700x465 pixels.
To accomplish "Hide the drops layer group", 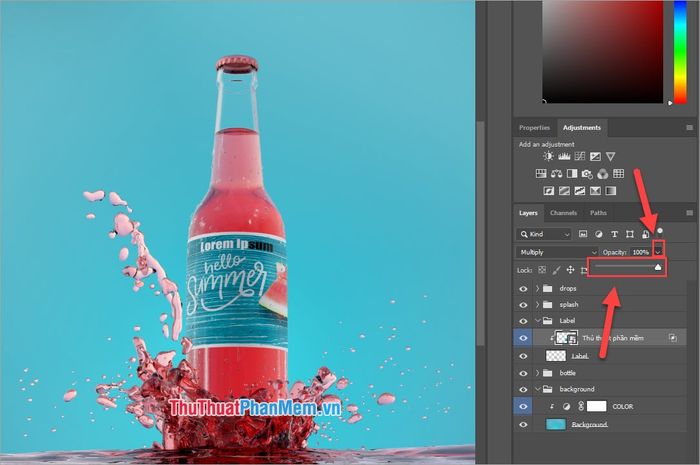I will click(524, 288).
